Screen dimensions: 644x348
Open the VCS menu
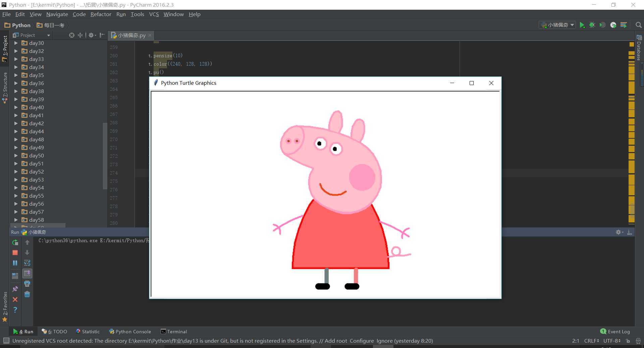(154, 14)
